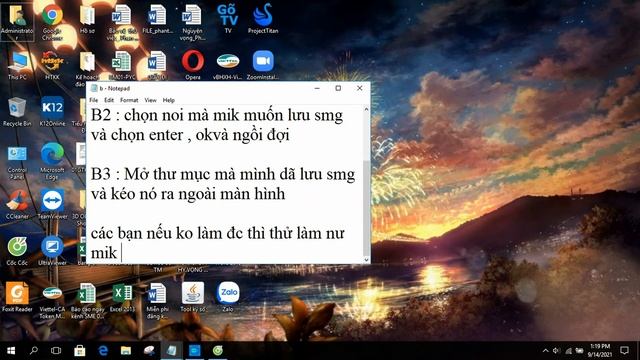Open the Notepad Format menu
The image size is (640, 360).
pyautogui.click(x=129, y=100)
